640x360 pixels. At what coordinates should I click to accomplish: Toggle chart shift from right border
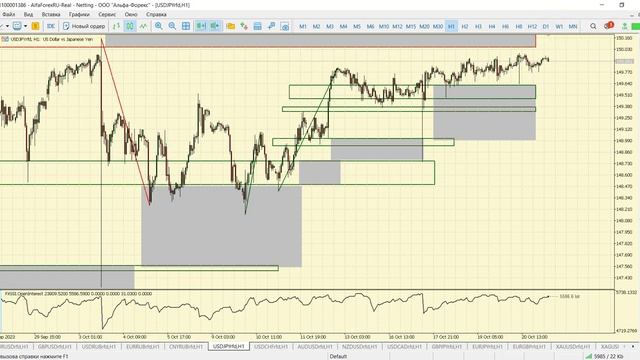click(x=215, y=26)
